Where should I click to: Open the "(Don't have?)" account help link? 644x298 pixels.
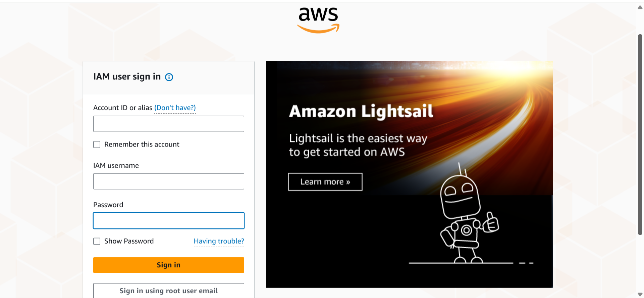175,108
